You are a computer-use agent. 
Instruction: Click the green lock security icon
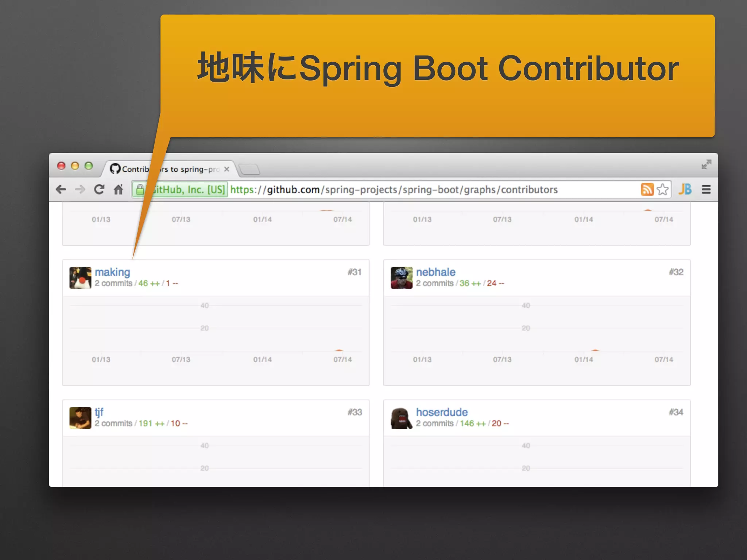point(140,189)
